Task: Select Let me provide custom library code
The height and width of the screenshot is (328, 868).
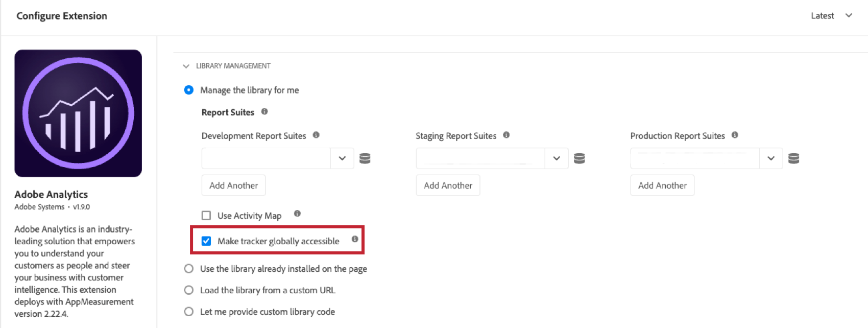Action: (189, 312)
